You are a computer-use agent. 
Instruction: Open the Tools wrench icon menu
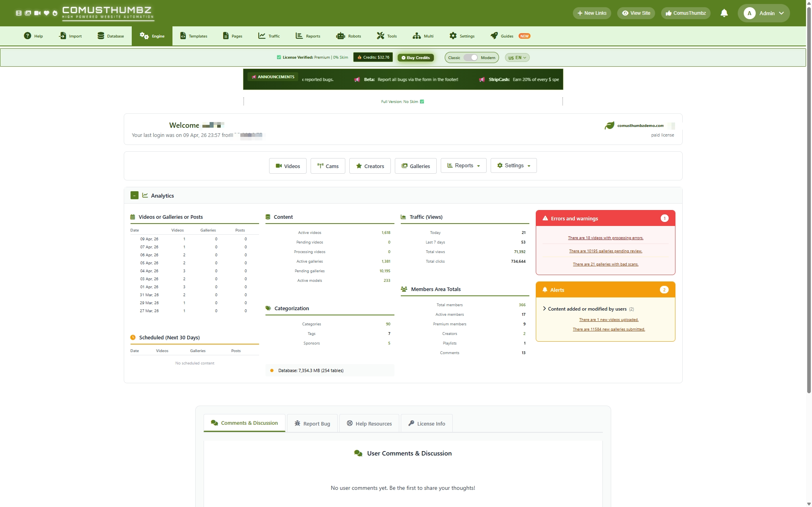click(380, 36)
